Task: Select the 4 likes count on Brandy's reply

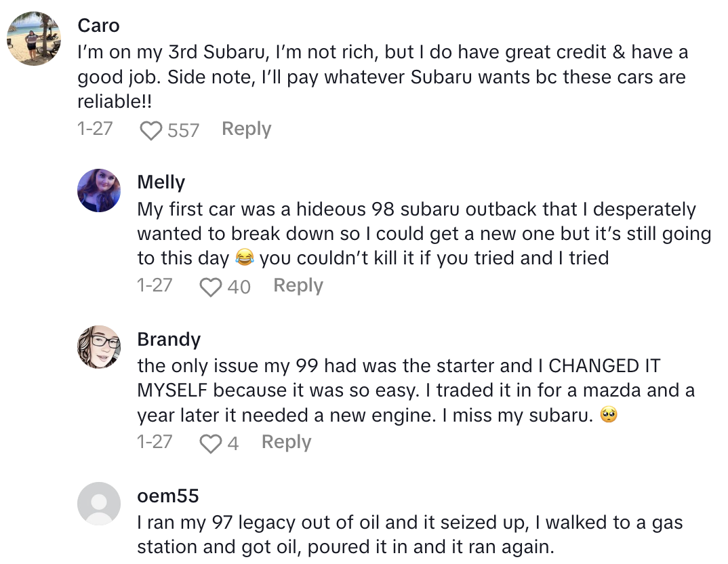Action: click(x=232, y=443)
